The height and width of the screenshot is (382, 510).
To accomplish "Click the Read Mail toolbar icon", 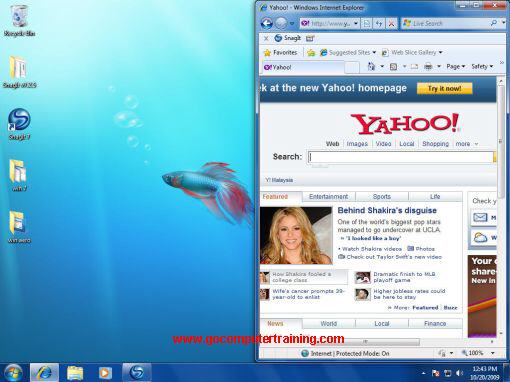I will coord(414,67).
